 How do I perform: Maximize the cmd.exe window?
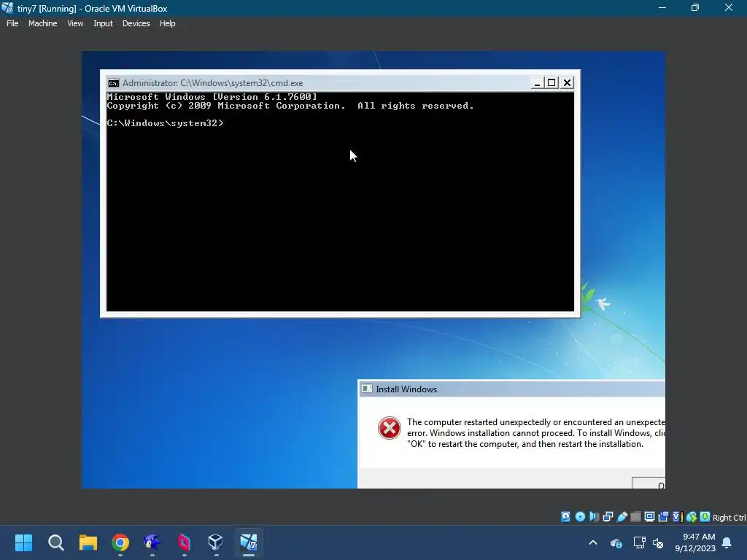coord(551,83)
